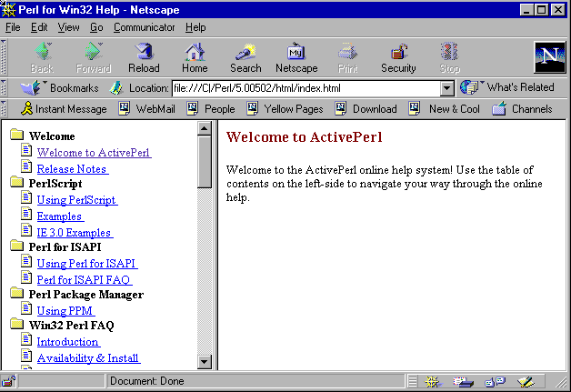This screenshot has height=392, width=571.
Task: Follow the Using PerlScript link
Action: 76,200
